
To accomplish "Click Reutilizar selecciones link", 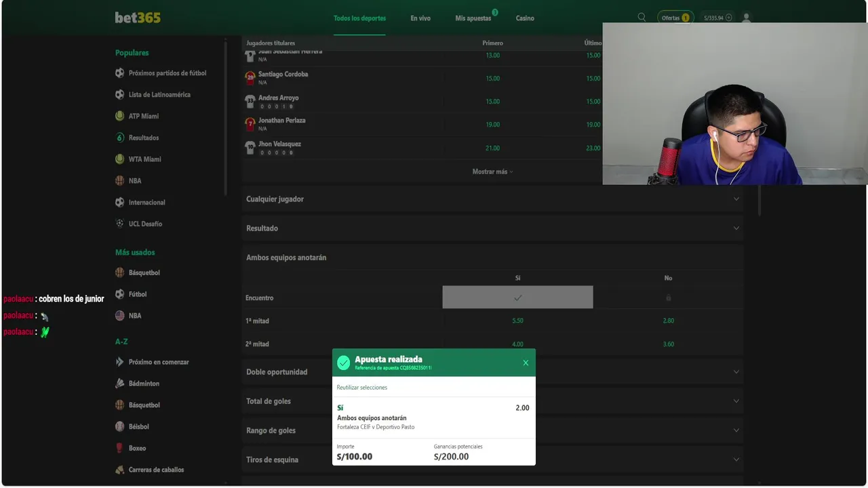I will pos(362,388).
